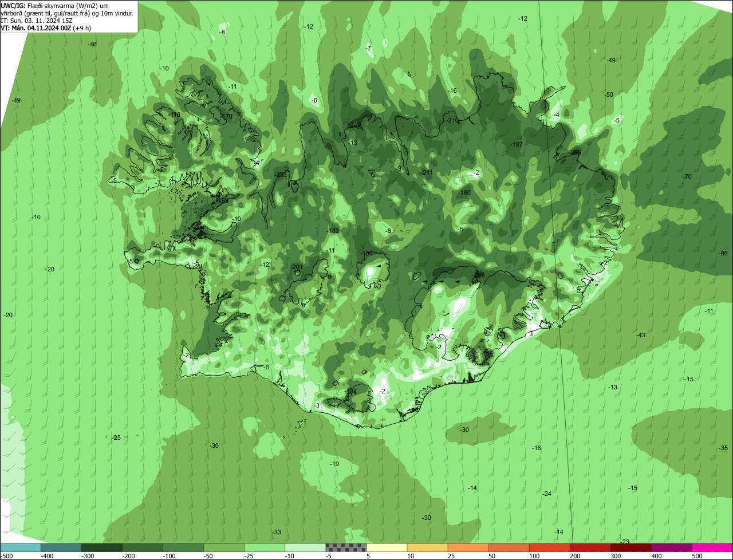Select the '-118' value on the map
The width and height of the screenshot is (733, 560).
(174, 115)
